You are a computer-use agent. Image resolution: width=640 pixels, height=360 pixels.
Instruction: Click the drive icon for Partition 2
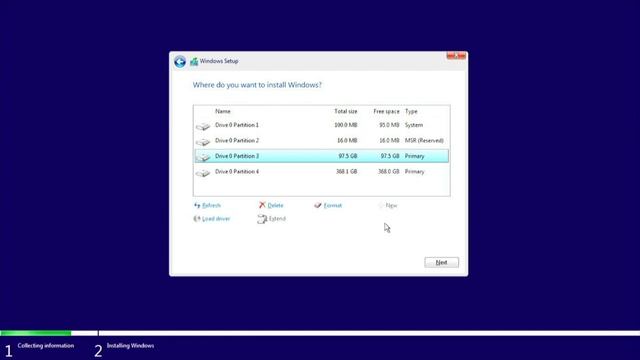pos(203,142)
